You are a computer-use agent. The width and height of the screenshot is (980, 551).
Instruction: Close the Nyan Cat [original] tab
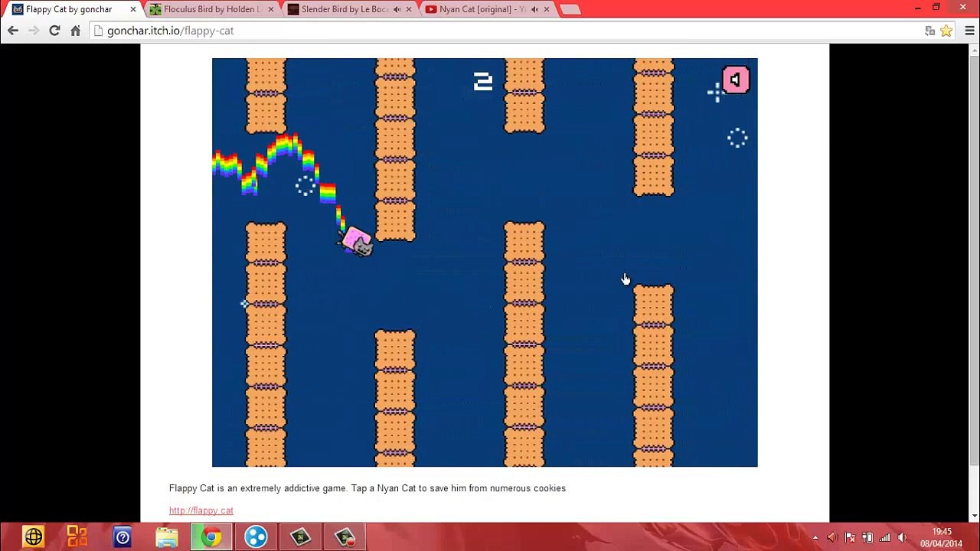[x=546, y=9]
